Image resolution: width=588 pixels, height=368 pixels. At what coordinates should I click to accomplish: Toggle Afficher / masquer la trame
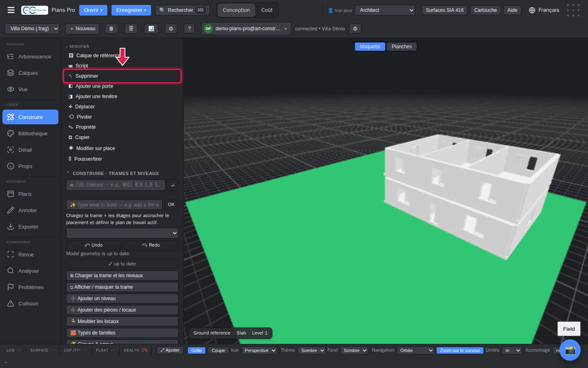(122, 287)
